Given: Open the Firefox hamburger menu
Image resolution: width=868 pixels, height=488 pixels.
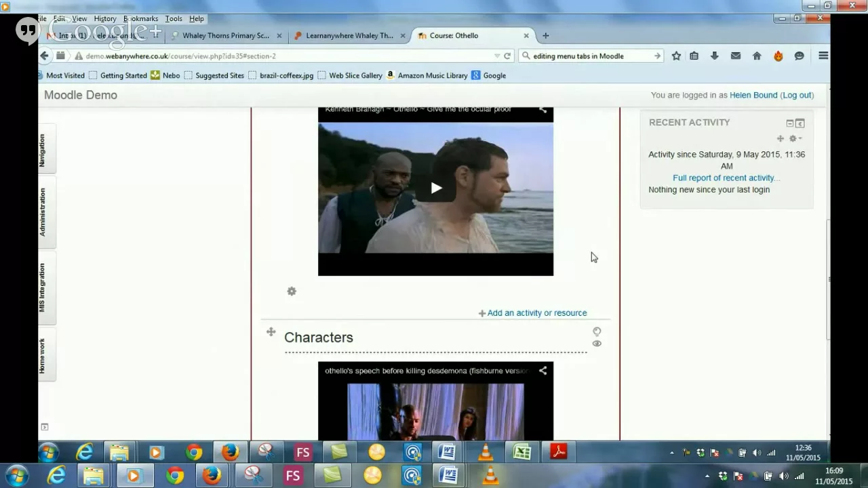Looking at the screenshot, I should [x=823, y=56].
